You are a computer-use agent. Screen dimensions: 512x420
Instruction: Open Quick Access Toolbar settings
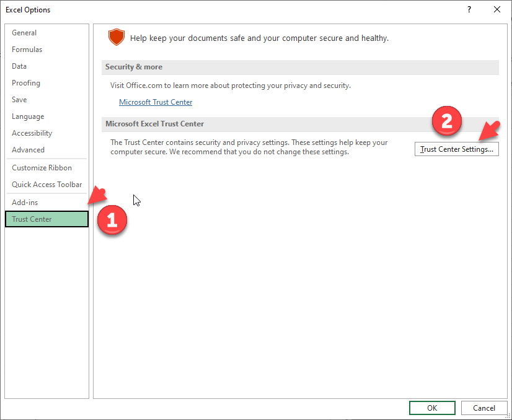point(46,185)
